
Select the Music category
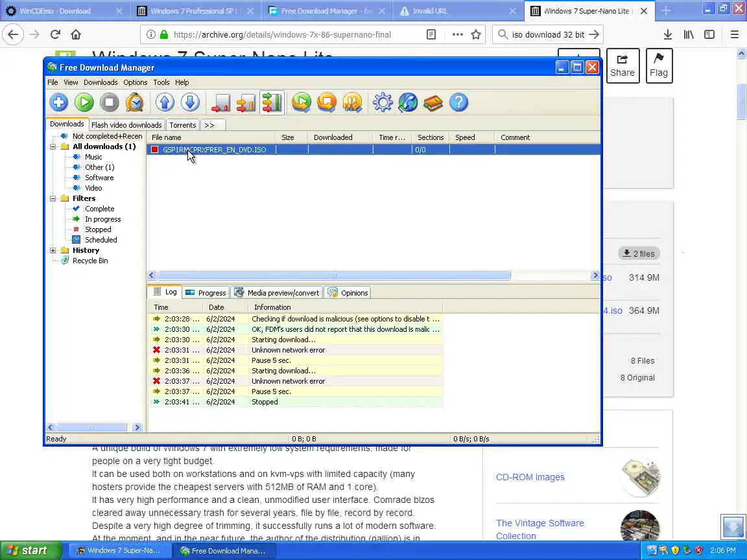(93, 157)
